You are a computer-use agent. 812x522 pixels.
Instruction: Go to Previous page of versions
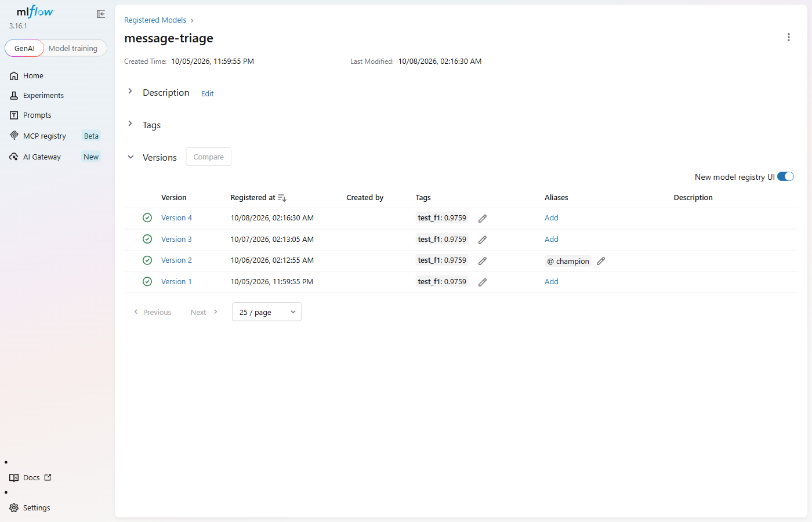pos(153,312)
